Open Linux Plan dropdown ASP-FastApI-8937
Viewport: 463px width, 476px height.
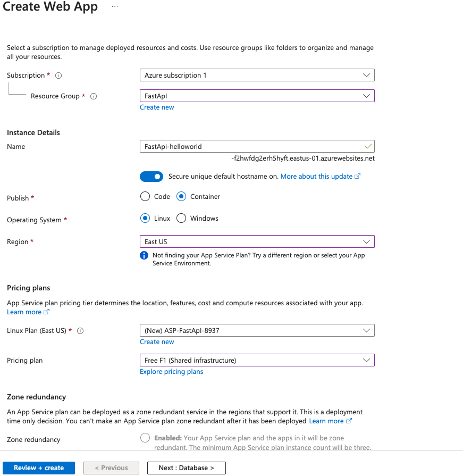click(x=257, y=331)
